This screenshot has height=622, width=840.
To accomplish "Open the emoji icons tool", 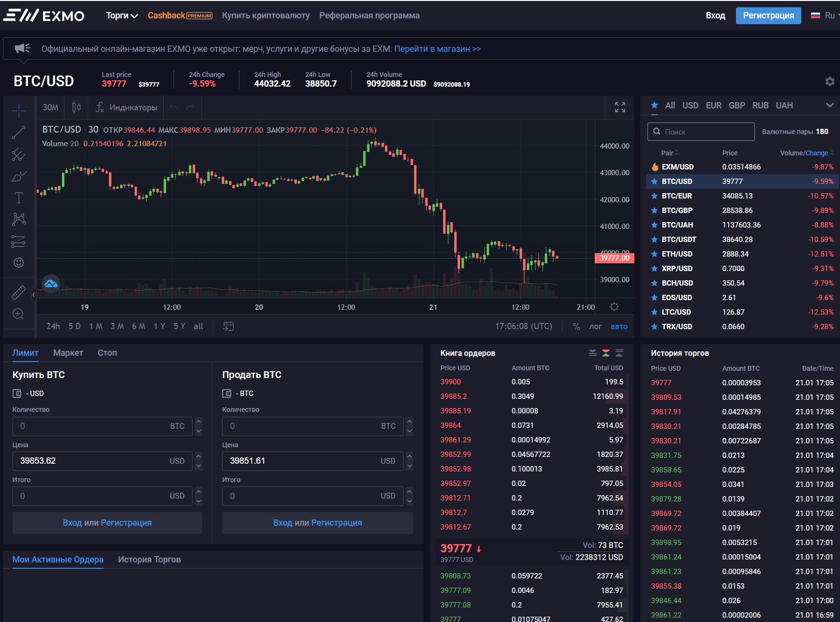I will click(x=19, y=262).
